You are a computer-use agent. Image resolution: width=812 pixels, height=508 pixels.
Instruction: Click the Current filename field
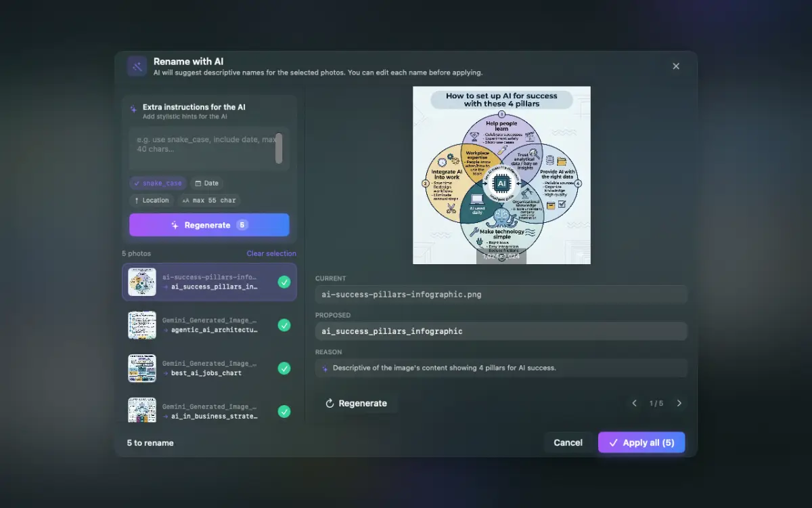(501, 295)
